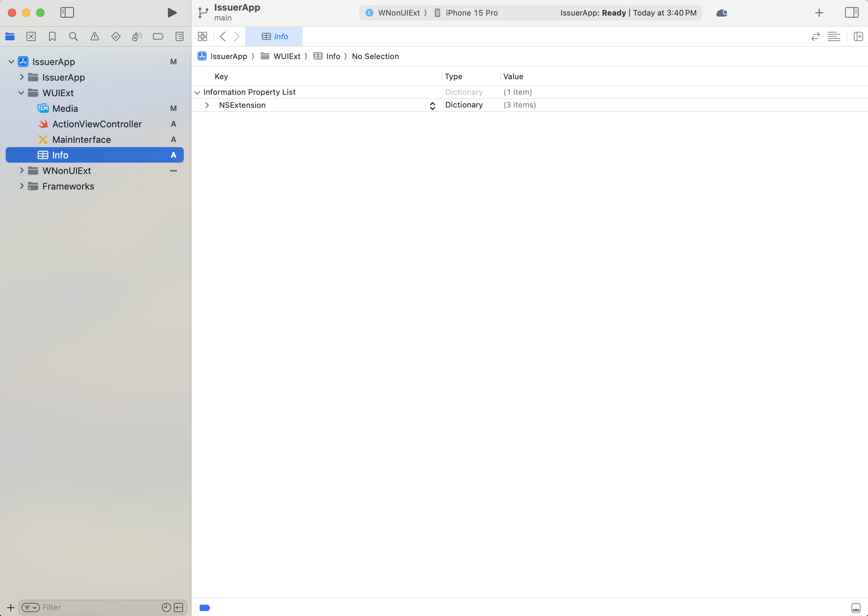
Task: Click WUIExt in the jump bar
Action: click(x=281, y=56)
